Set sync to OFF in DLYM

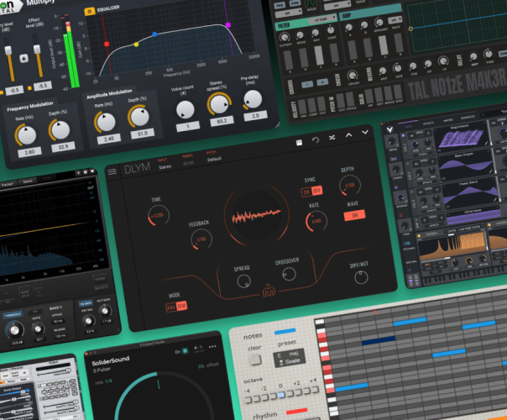pos(316,192)
